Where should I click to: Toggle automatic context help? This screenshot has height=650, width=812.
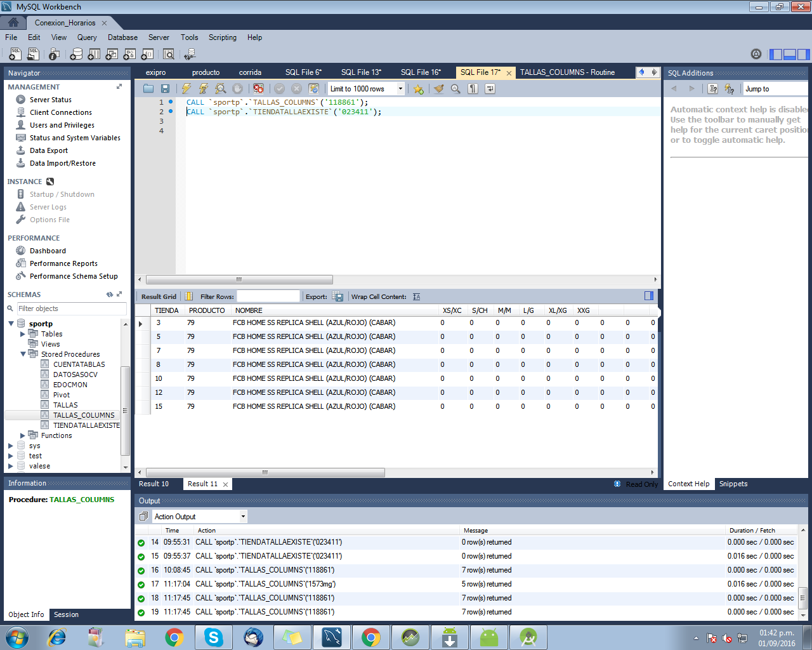730,89
